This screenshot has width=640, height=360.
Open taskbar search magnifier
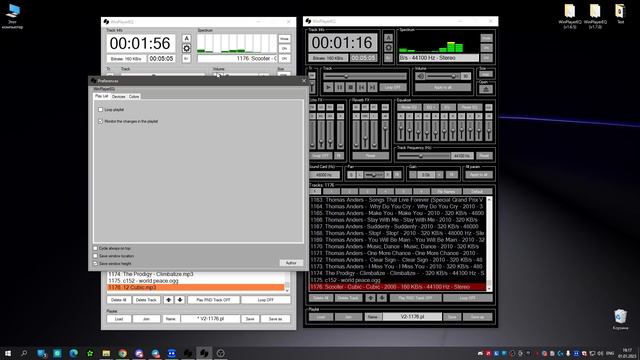24,353
